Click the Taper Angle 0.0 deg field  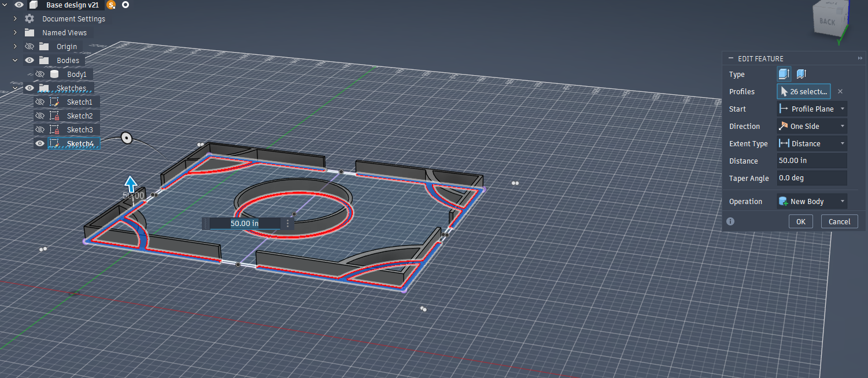pos(812,178)
